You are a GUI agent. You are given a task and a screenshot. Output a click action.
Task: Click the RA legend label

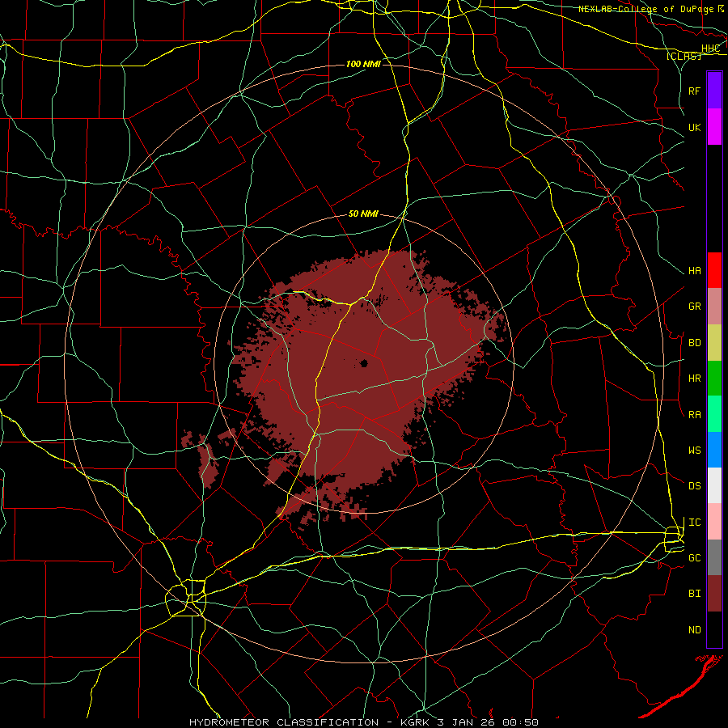click(x=695, y=415)
